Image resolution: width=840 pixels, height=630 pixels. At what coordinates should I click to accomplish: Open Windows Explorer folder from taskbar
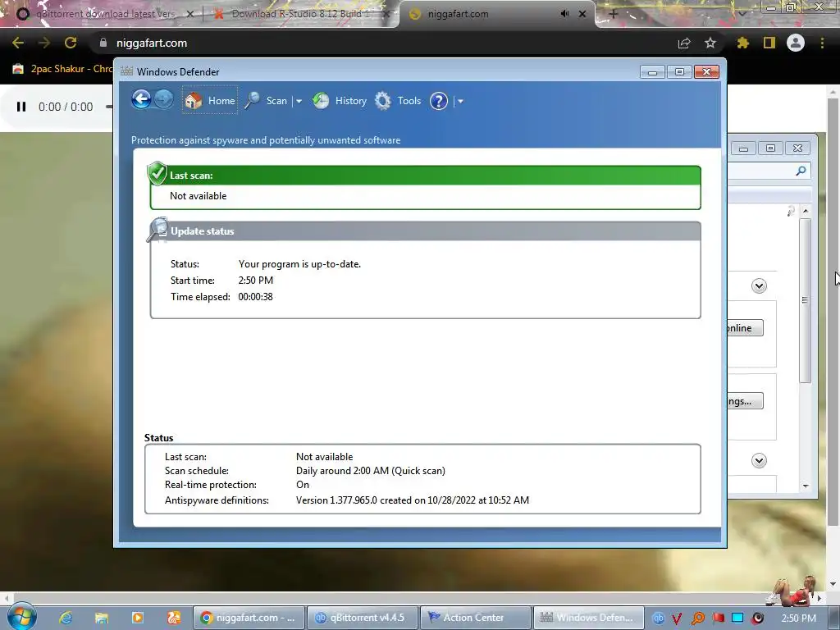tap(101, 618)
